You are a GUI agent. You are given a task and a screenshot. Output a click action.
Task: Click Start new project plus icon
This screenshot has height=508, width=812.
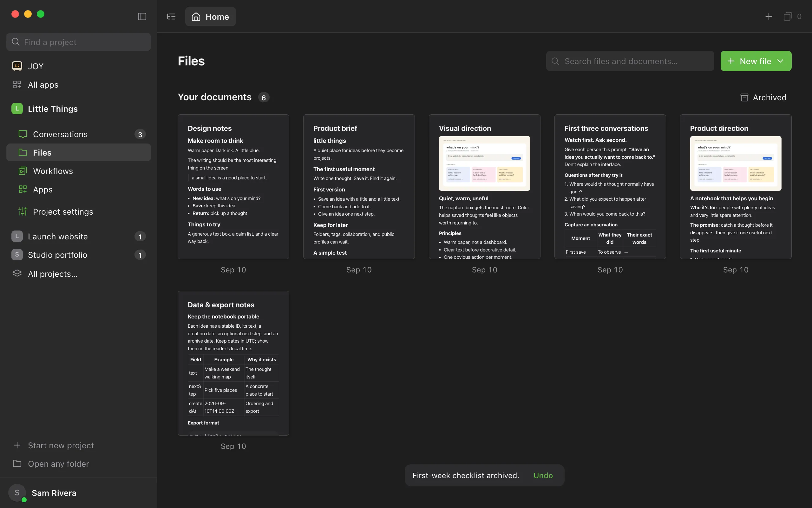click(x=17, y=445)
